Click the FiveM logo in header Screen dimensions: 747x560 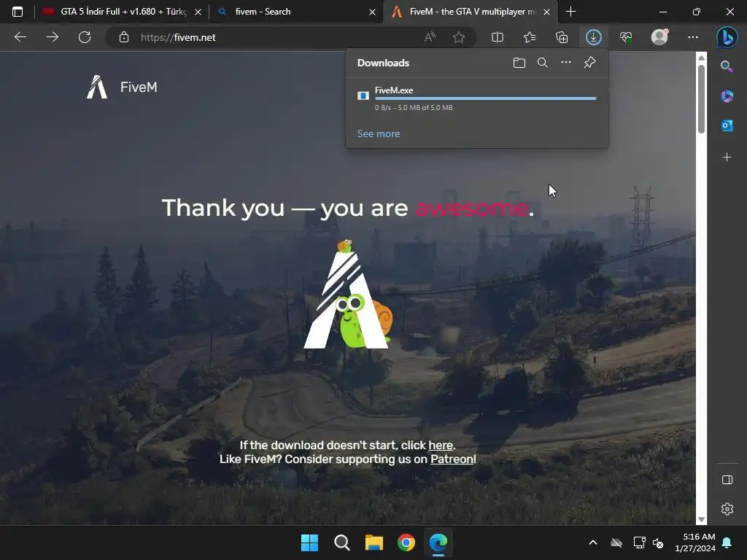(x=122, y=87)
